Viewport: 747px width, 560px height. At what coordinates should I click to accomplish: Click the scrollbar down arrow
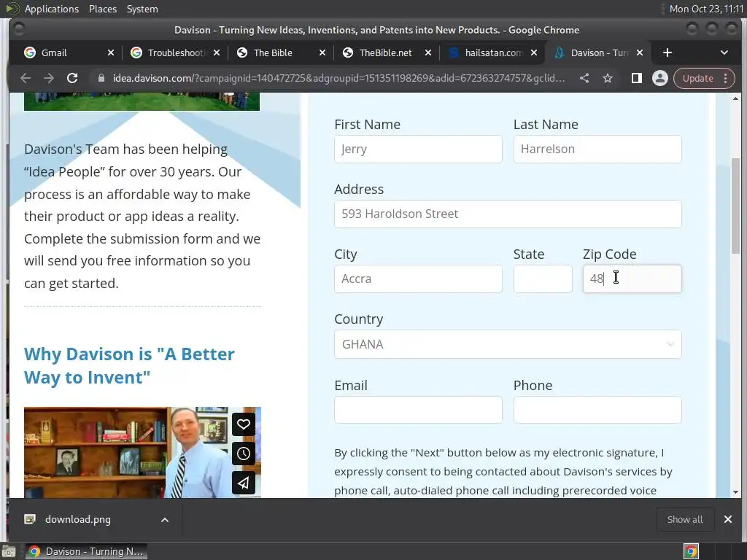735,492
